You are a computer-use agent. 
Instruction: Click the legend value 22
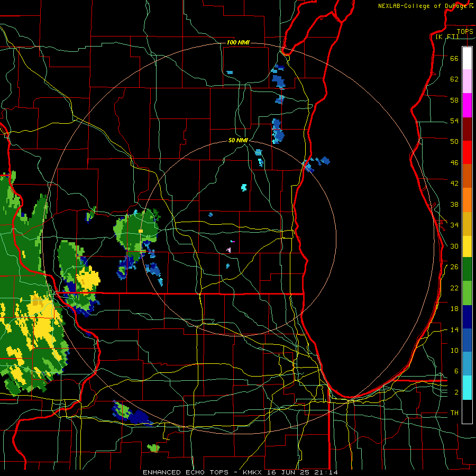point(454,288)
